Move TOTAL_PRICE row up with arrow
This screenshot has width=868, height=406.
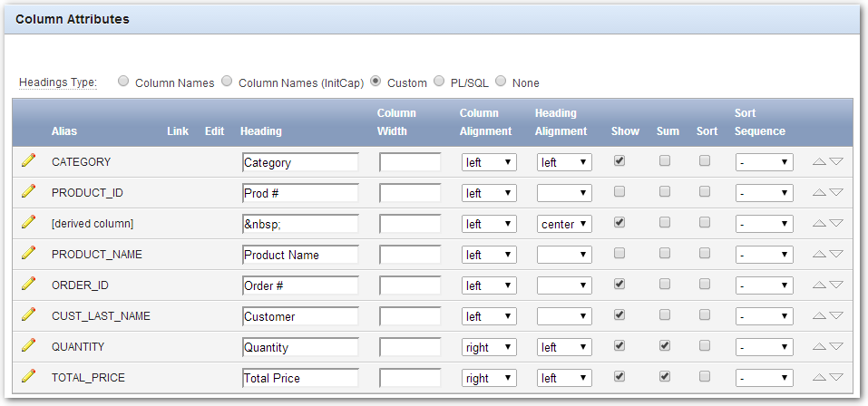tap(819, 378)
